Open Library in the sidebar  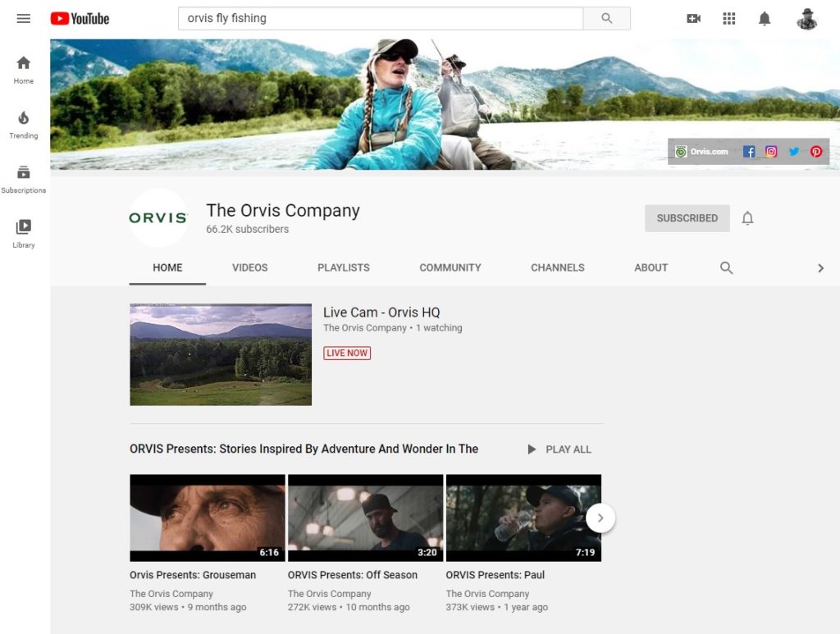[24, 234]
